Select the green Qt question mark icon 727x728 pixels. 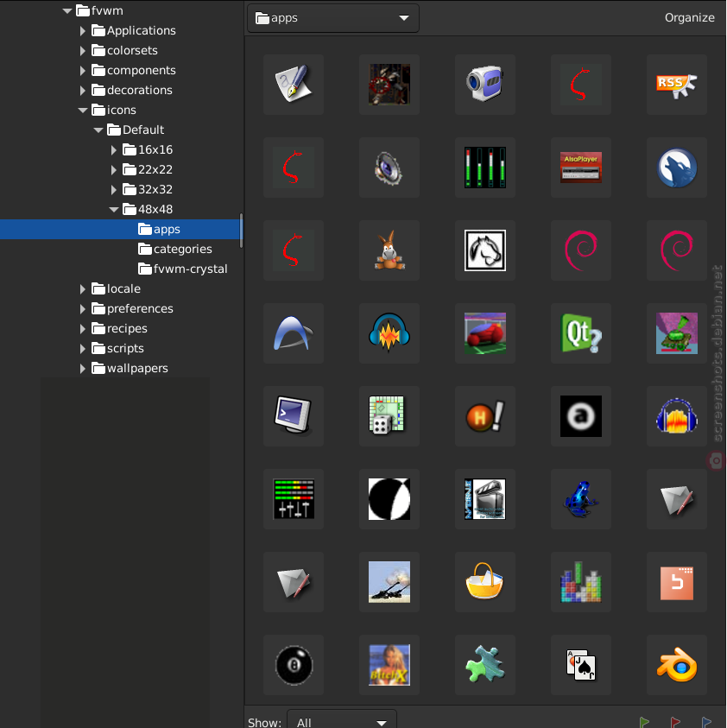click(x=581, y=333)
